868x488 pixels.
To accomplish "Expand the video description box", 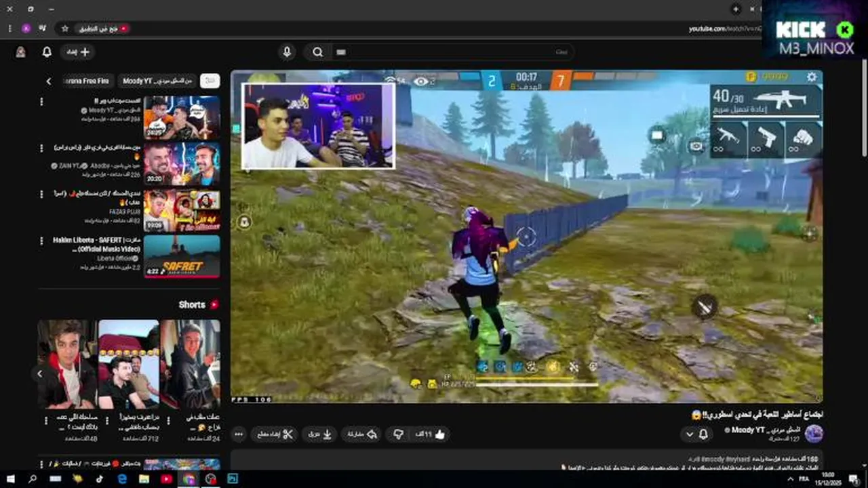I will pyautogui.click(x=526, y=460).
